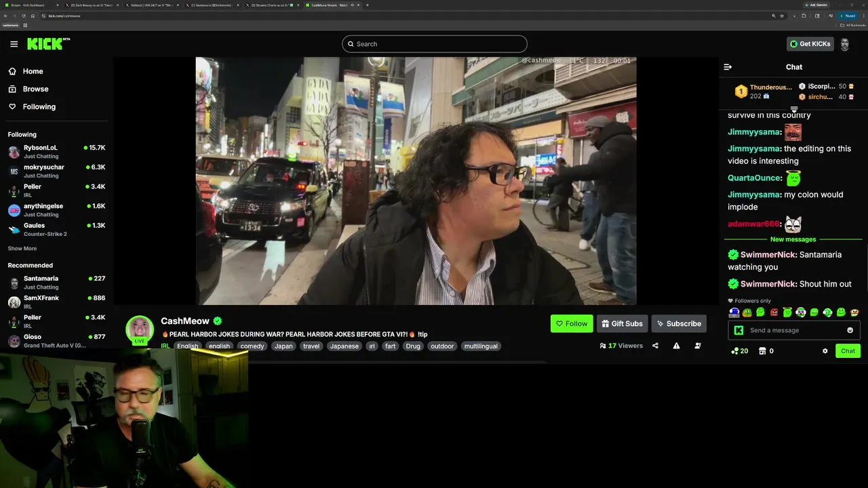Open Santamaria in Recommended list
Screen dimensions: 868x488
click(x=56, y=283)
